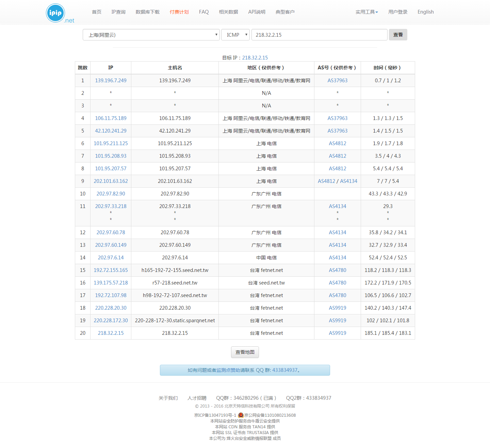490x448 pixels.
Task: Click the target IP link 218.32.2.15 above table
Action: 255,58
